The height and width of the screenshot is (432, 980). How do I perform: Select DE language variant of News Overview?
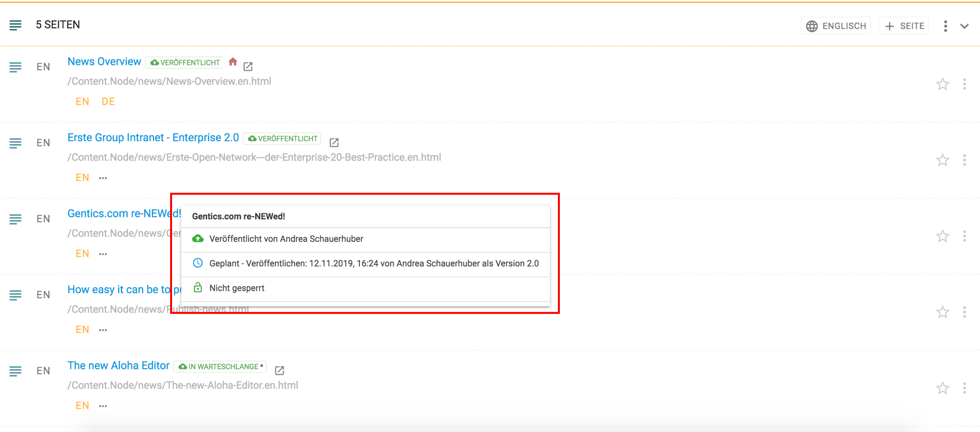pyautogui.click(x=108, y=102)
